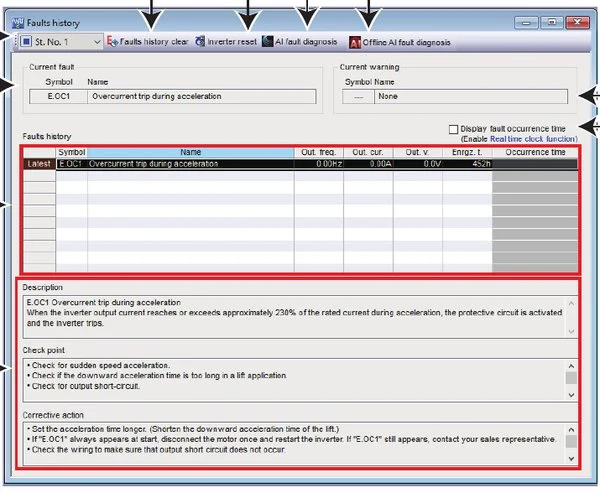The height and width of the screenshot is (493, 600).
Task: Click 'Set the acceleration time longer' line
Action: (183, 429)
